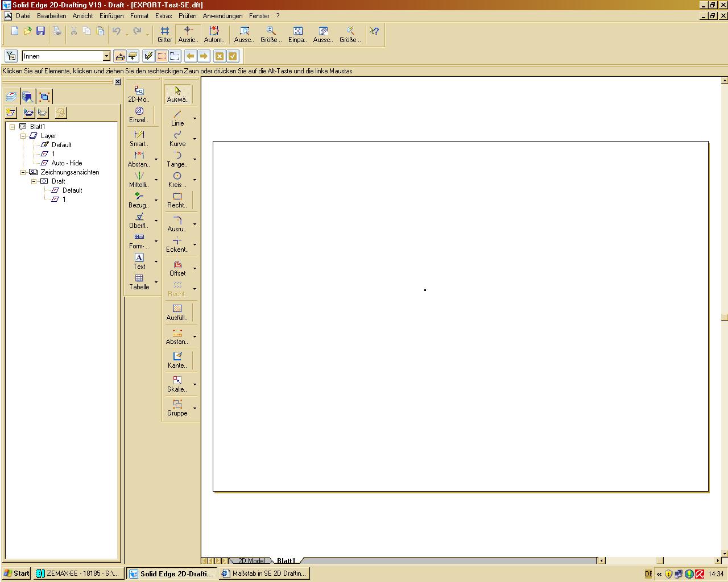The image size is (728, 582).
Task: Activate the Auswä.. select tool
Action: click(x=177, y=94)
